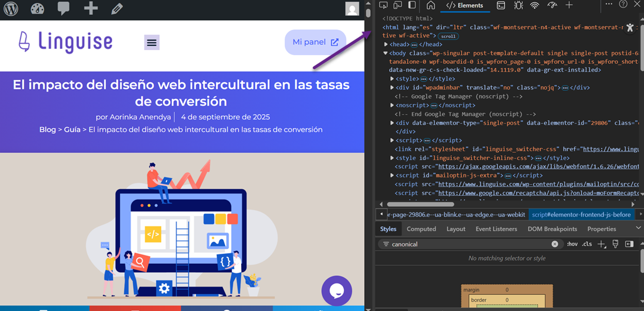The width and height of the screenshot is (644, 311).
Task: Switch to the Event Listeners tab
Action: point(496,229)
